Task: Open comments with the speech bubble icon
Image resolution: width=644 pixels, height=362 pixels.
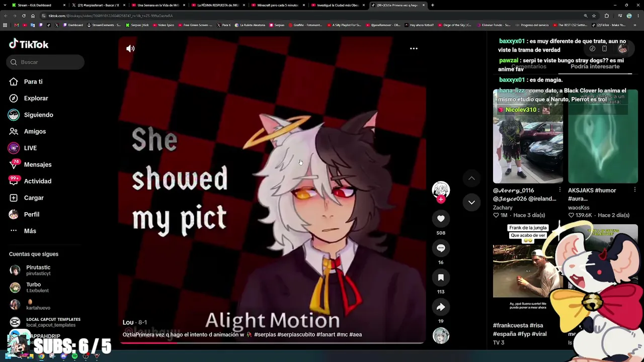Action: pos(441,248)
